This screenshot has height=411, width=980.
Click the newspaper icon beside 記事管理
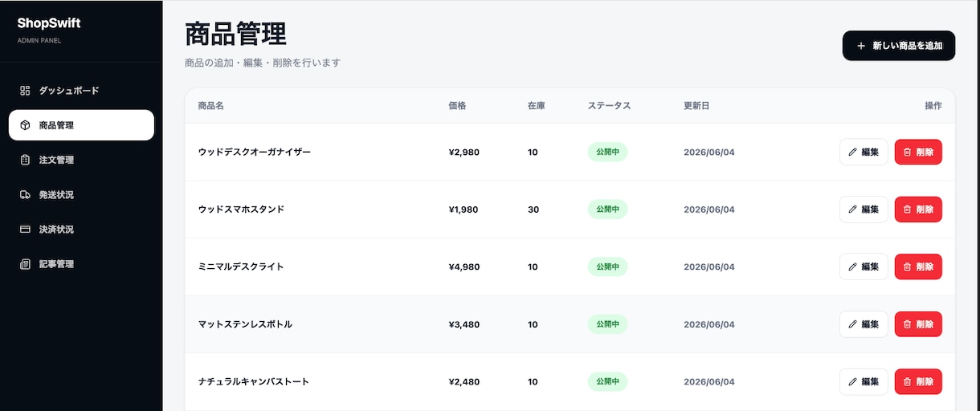25,264
